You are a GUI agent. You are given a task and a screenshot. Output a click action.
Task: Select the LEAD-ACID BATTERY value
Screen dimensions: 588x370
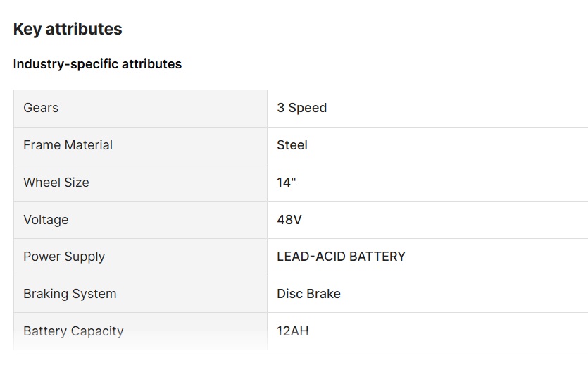point(342,257)
